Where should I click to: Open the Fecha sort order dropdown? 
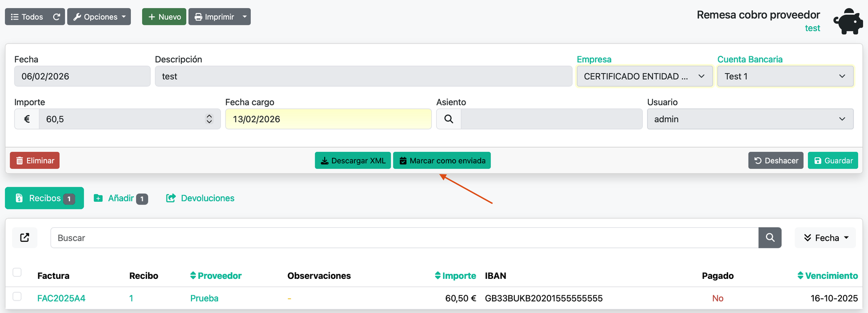point(825,238)
